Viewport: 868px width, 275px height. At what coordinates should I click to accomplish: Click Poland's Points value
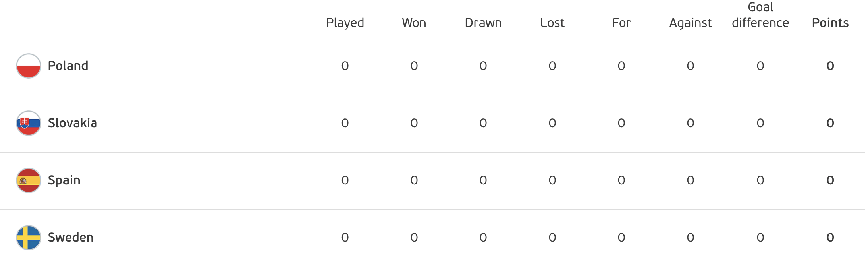(x=830, y=66)
